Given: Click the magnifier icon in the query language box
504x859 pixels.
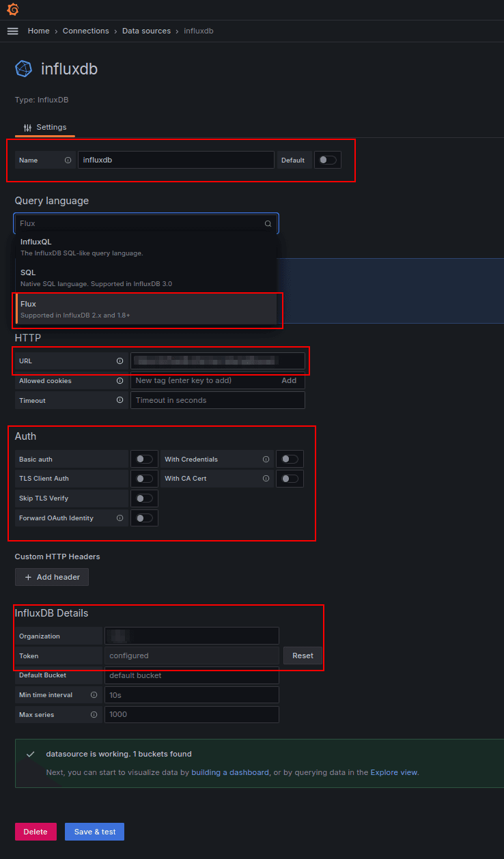Looking at the screenshot, I should [x=268, y=223].
